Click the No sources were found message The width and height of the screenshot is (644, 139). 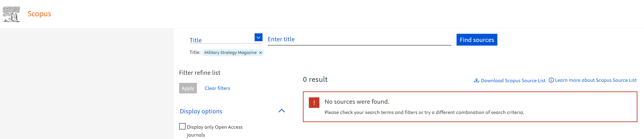pos(357,102)
